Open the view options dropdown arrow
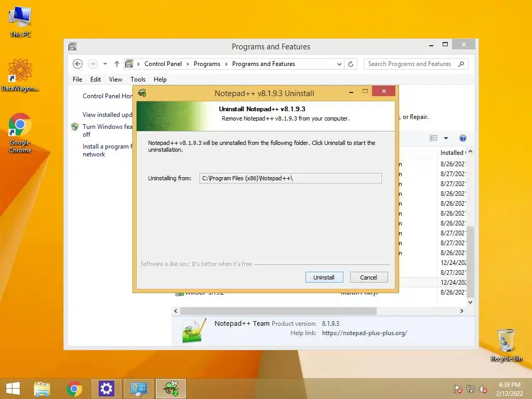Screen dimensions: 532x399 [446, 138]
